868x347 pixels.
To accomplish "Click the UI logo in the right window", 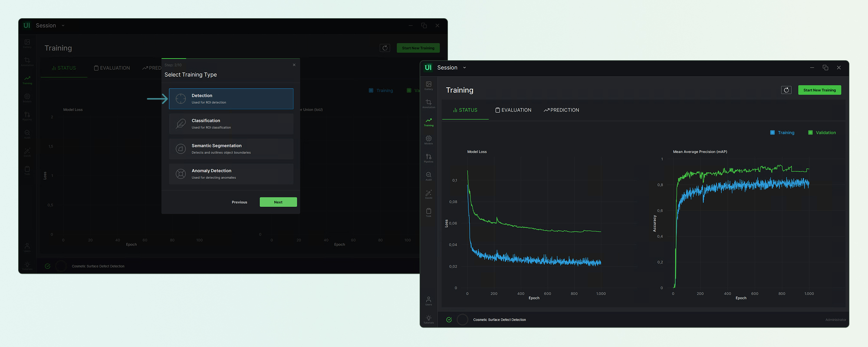I will [x=428, y=68].
